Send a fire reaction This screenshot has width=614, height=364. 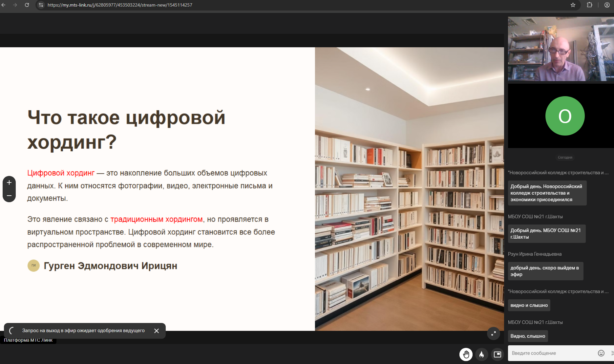(481, 354)
